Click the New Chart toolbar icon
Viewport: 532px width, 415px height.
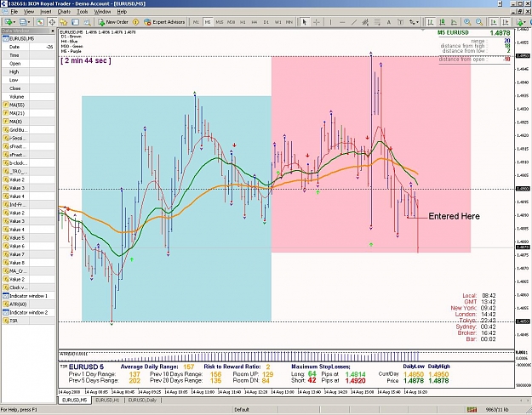(x=7, y=22)
